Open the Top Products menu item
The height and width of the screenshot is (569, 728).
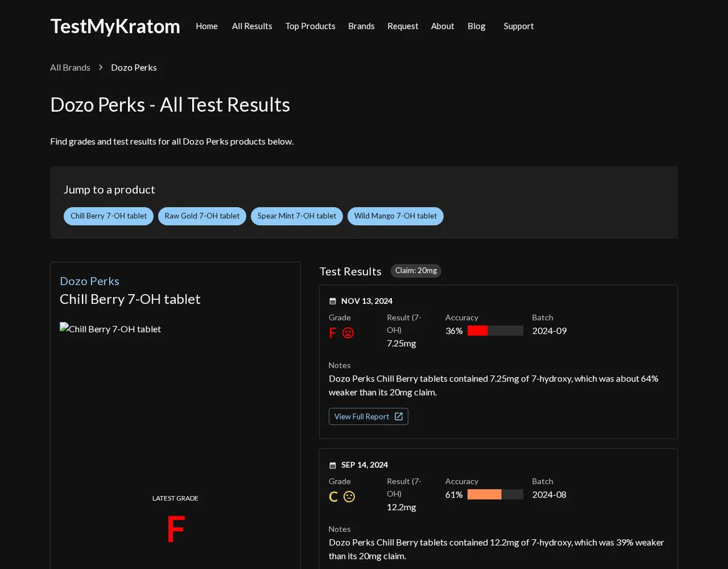[310, 26]
